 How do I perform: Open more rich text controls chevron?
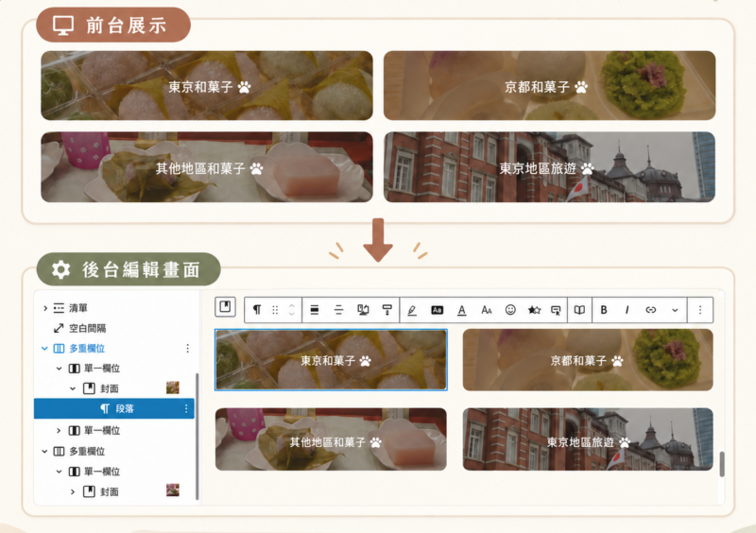tap(675, 310)
